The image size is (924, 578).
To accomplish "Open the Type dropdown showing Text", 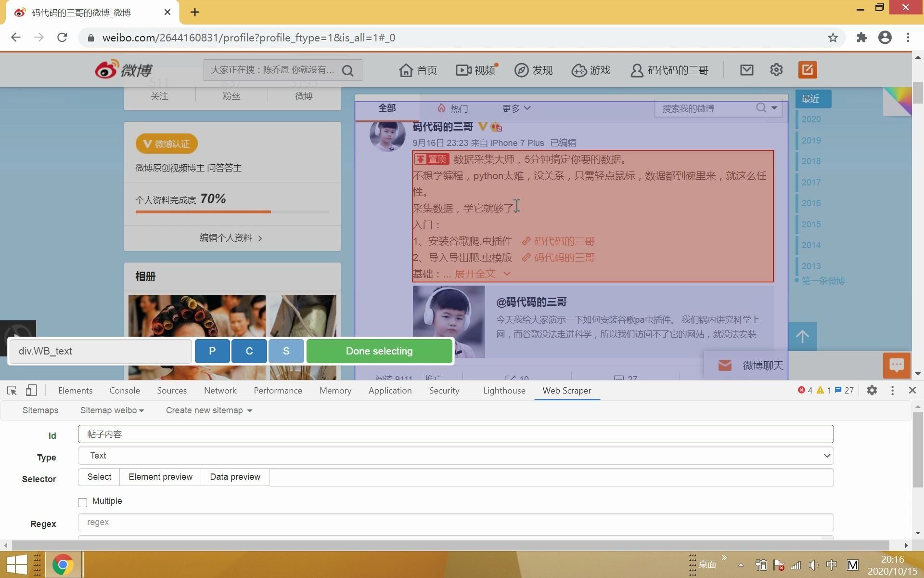I will 456,456.
